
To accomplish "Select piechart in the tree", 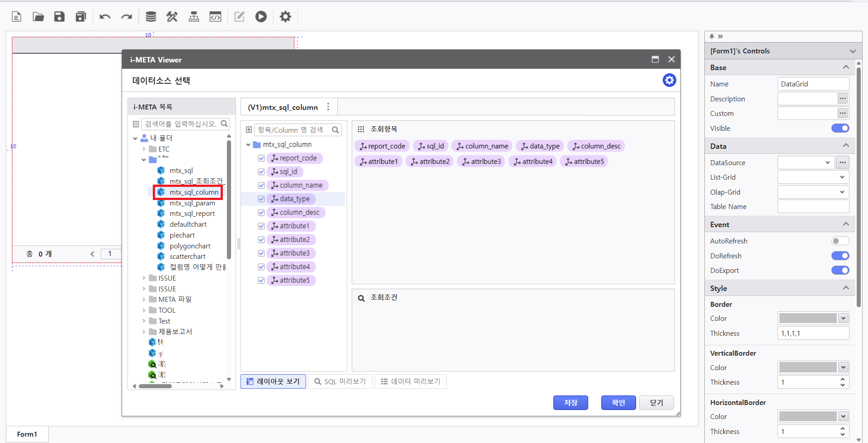I will coord(182,235).
